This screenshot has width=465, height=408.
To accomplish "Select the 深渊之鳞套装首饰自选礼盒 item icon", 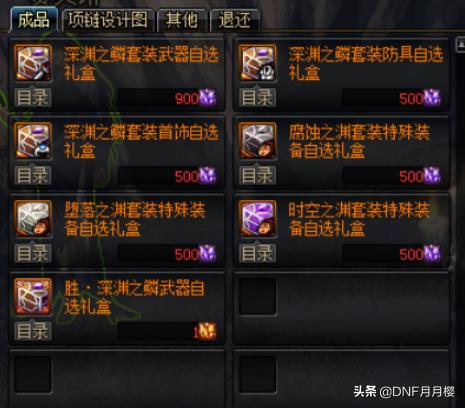I will pyautogui.click(x=33, y=140).
